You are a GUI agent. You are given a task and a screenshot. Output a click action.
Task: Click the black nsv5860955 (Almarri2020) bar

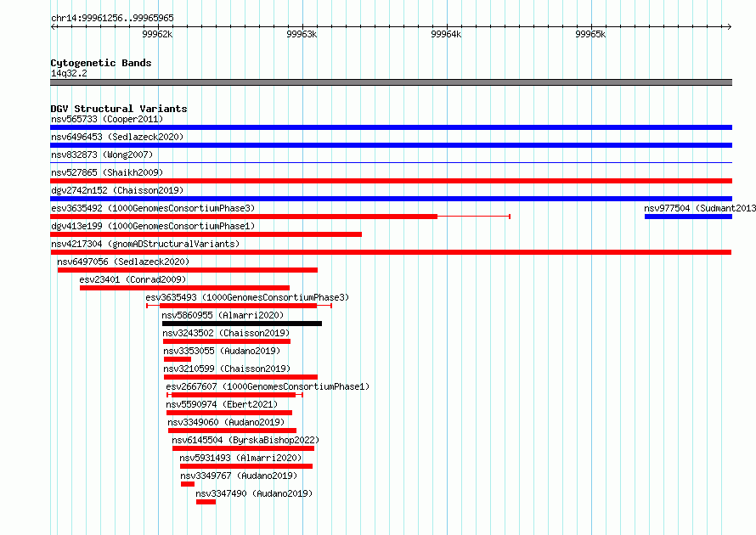click(x=242, y=324)
